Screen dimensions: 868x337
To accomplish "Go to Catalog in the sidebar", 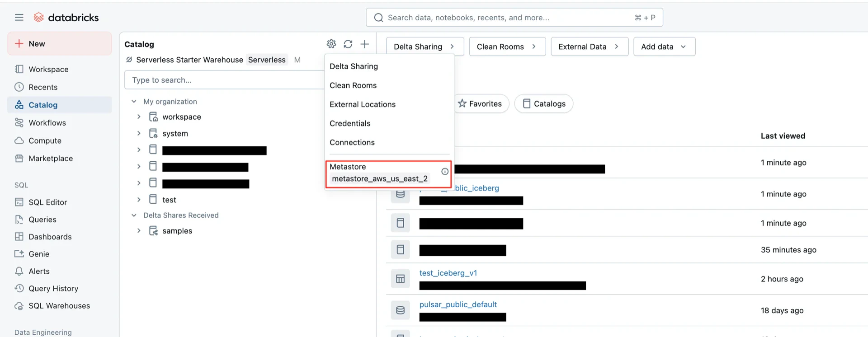I will point(60,105).
